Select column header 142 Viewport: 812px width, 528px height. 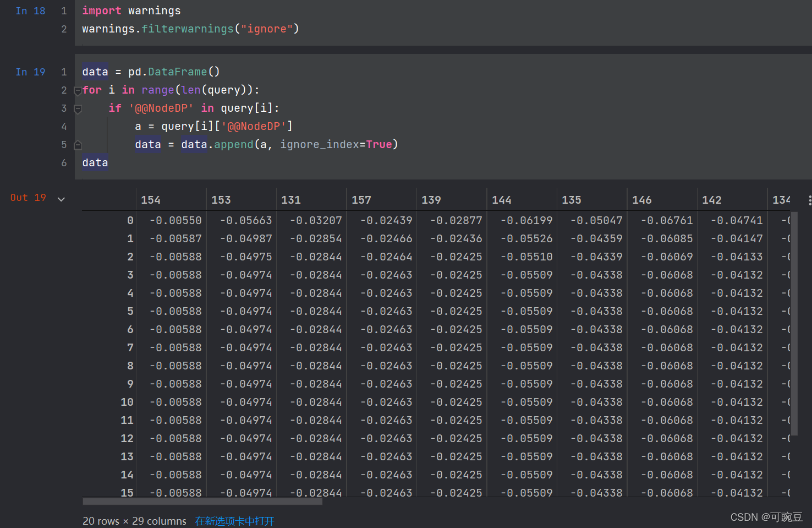[712, 200]
